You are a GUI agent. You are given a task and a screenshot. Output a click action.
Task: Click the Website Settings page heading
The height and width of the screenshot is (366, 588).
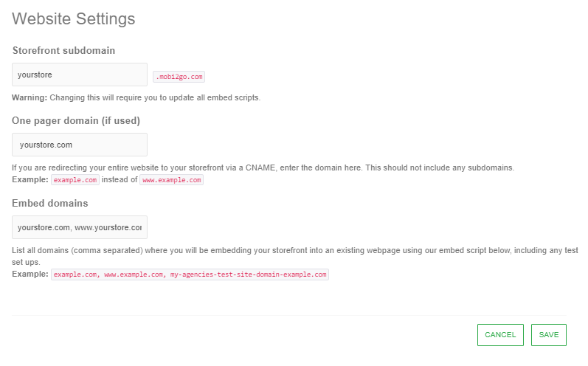74,19
